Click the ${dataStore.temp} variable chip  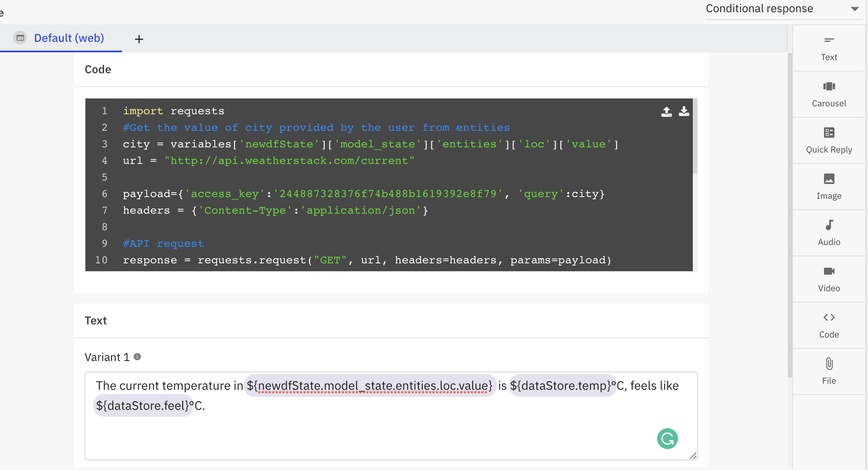click(562, 385)
